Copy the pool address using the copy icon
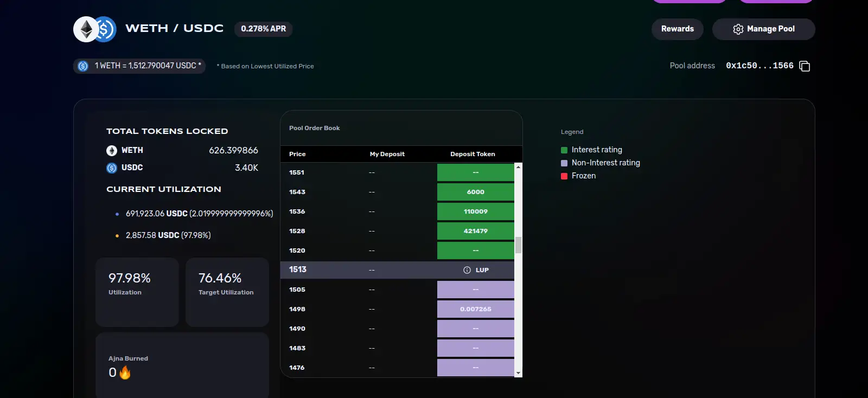The height and width of the screenshot is (398, 868). pyautogui.click(x=805, y=66)
